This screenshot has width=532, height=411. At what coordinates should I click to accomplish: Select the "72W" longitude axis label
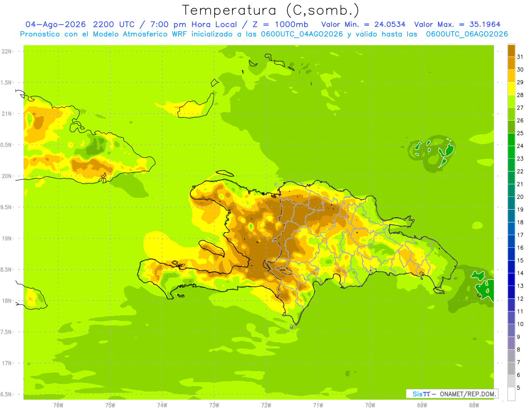[x=266, y=405]
